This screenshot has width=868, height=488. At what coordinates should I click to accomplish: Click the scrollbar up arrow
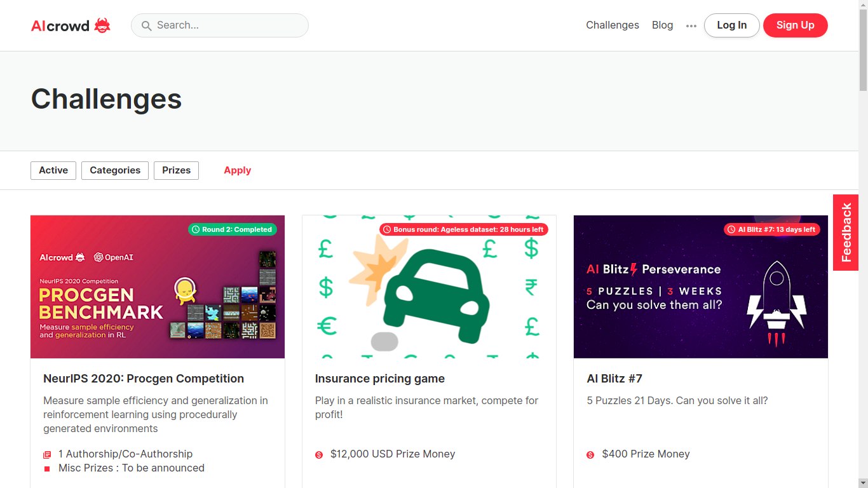[863, 5]
